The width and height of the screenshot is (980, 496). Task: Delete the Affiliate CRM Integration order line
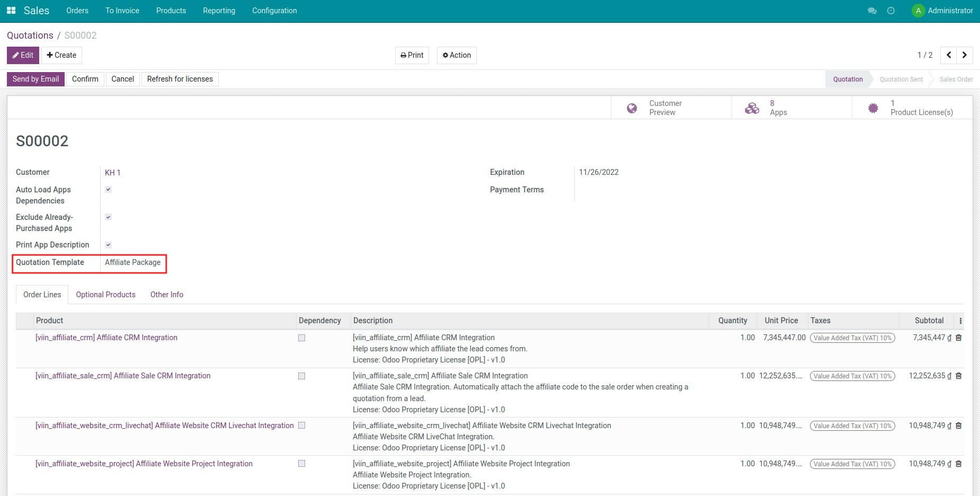pos(958,338)
